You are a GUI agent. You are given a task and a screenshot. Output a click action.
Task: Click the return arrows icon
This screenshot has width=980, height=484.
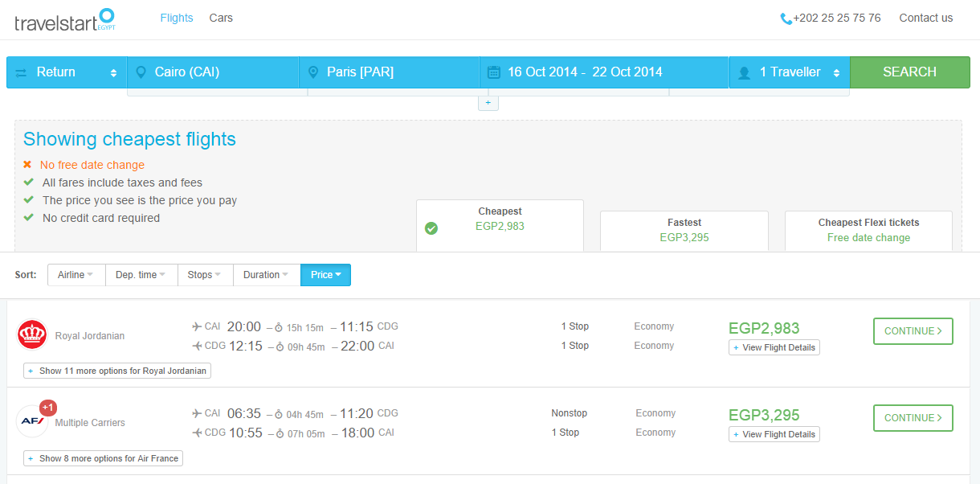[21, 72]
